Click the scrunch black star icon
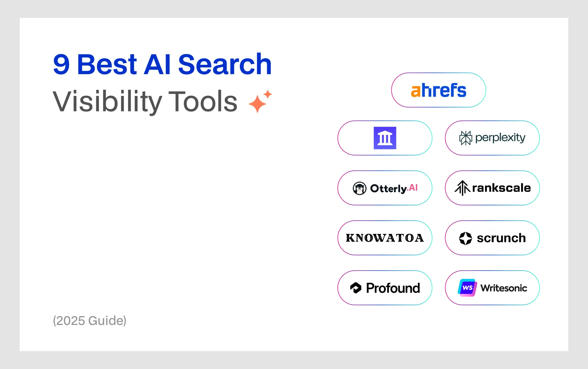Image resolution: width=588 pixels, height=369 pixels. click(465, 238)
